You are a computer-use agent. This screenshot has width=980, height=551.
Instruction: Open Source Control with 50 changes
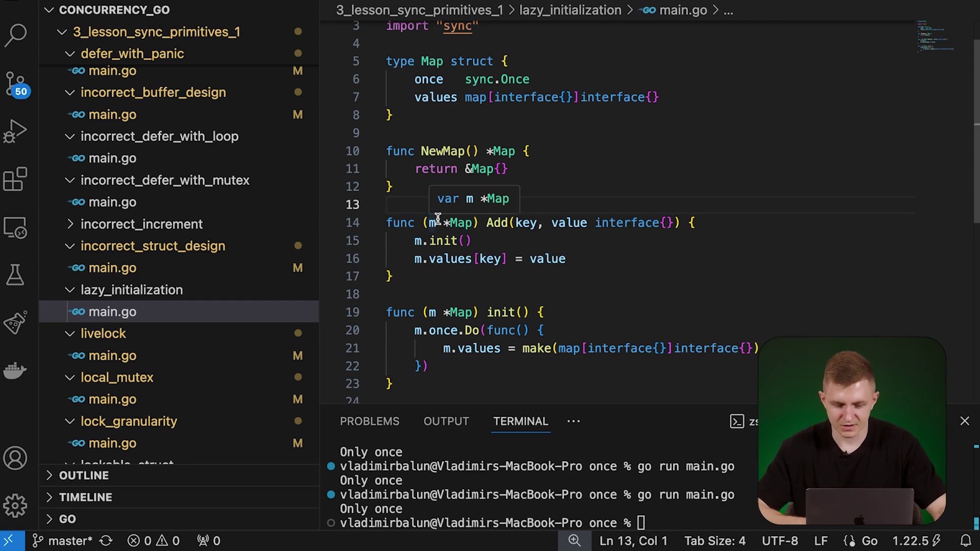pos(15,84)
